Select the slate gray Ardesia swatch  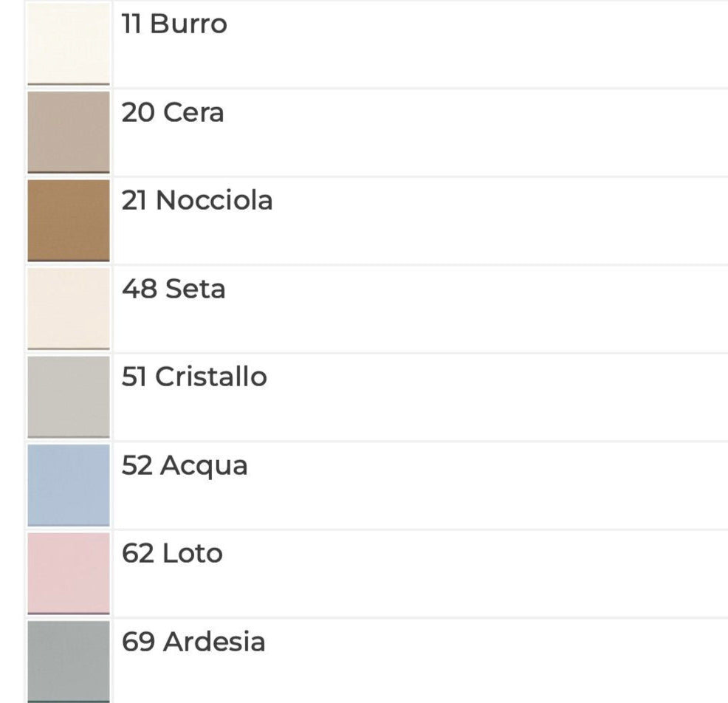69,660
